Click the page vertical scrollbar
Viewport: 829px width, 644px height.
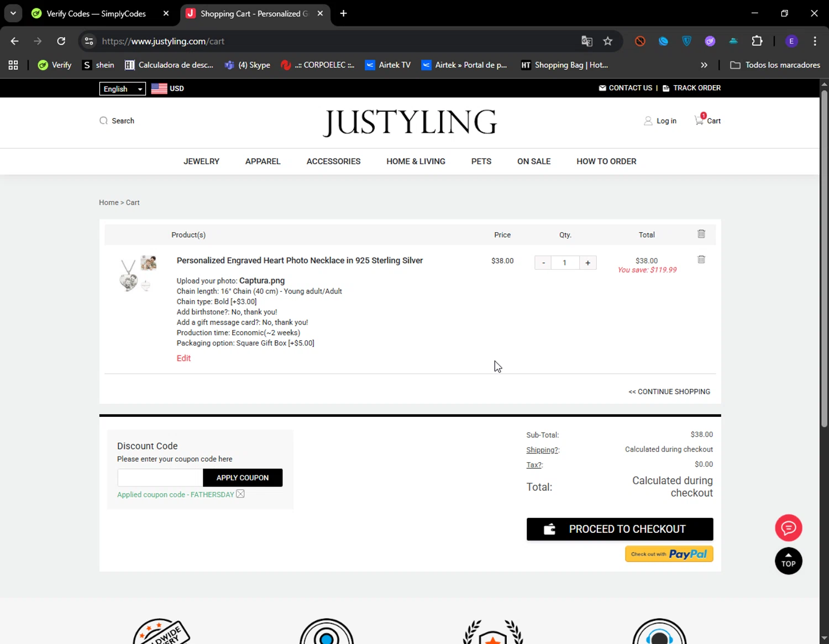tap(824, 258)
